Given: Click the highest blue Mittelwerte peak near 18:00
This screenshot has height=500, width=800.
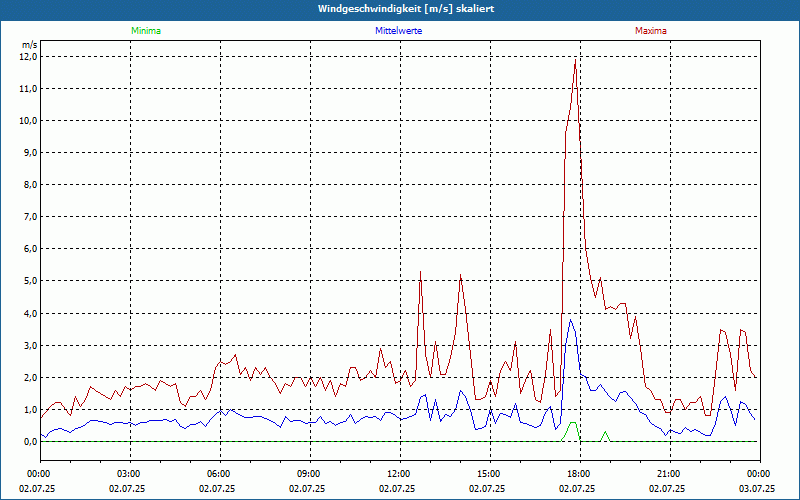Looking at the screenshot, I should [x=571, y=320].
